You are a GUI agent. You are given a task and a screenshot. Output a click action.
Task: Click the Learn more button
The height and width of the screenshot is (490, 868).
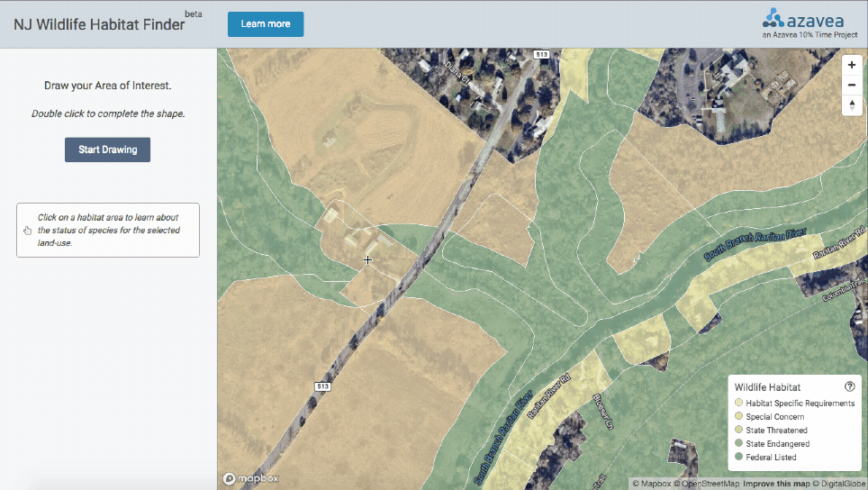click(266, 24)
